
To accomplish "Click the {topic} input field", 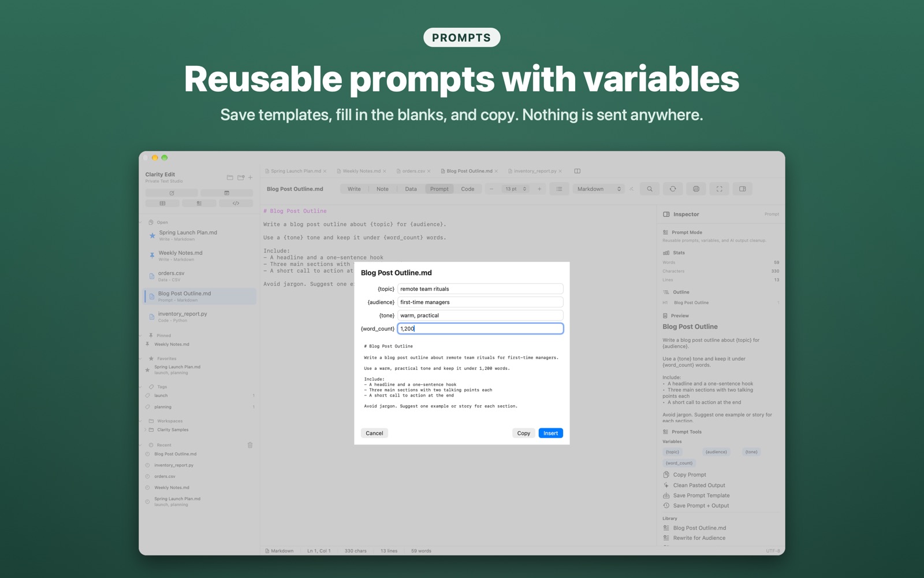I will point(480,289).
